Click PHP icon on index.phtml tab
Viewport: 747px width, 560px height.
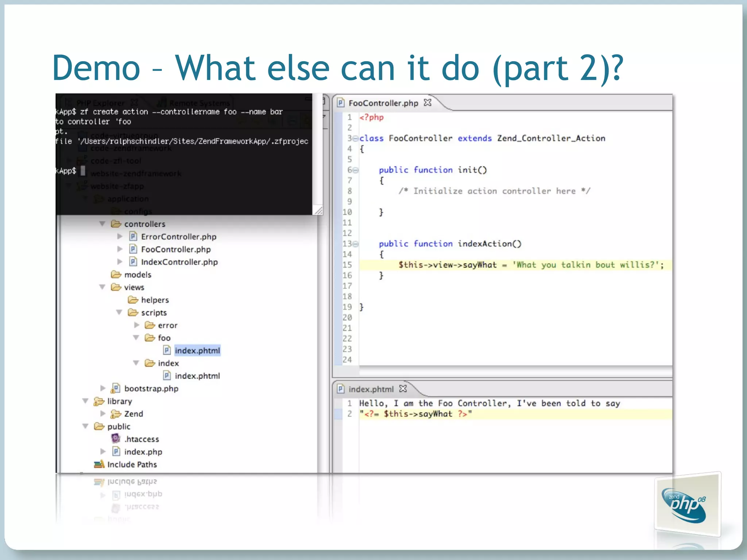tap(340, 389)
